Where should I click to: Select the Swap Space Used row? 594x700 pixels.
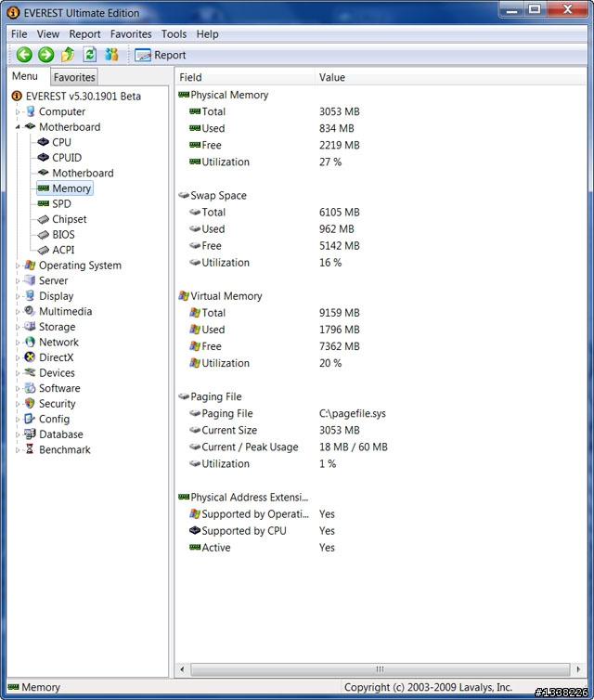381,229
